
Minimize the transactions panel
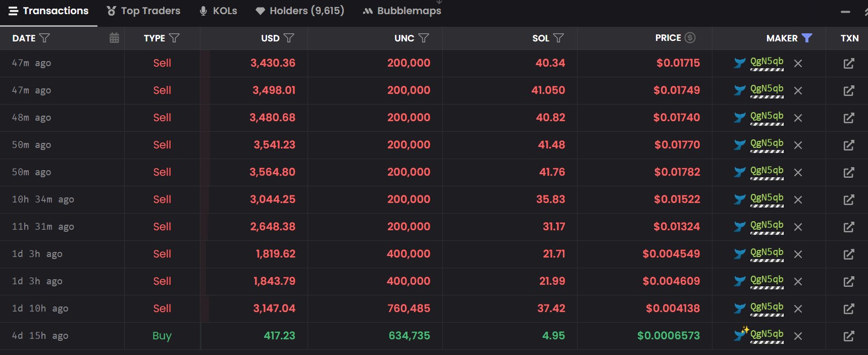point(845,12)
